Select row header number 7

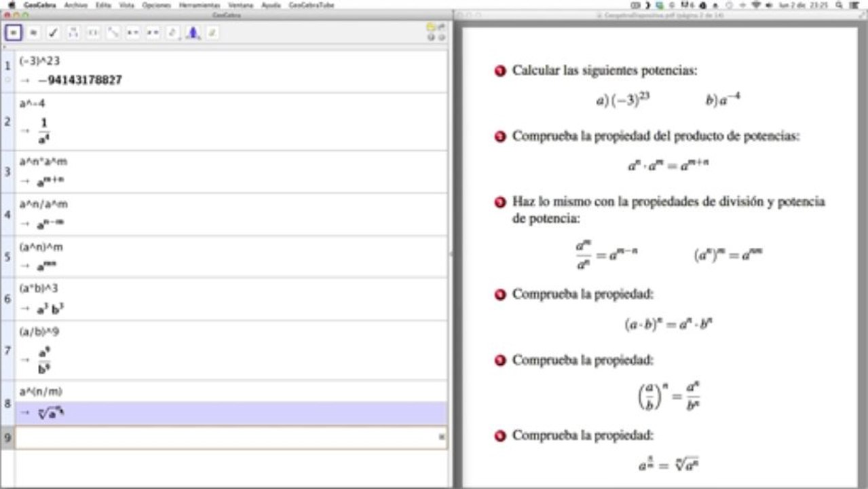[8, 350]
